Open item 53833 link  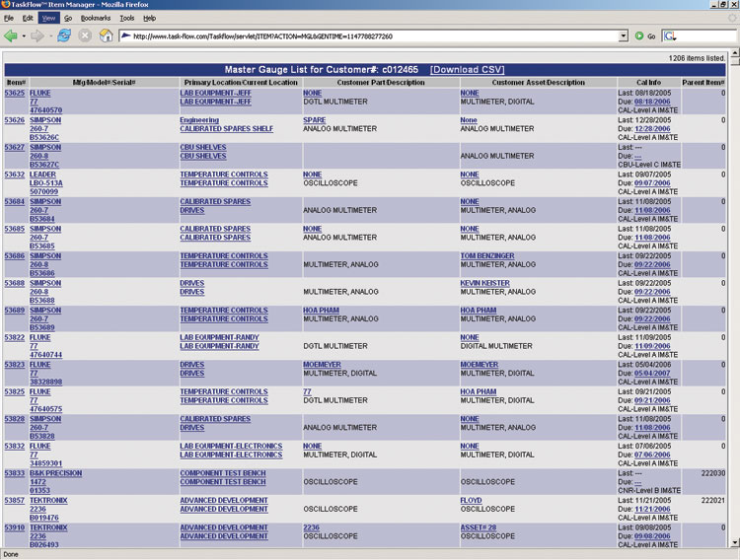(x=14, y=473)
